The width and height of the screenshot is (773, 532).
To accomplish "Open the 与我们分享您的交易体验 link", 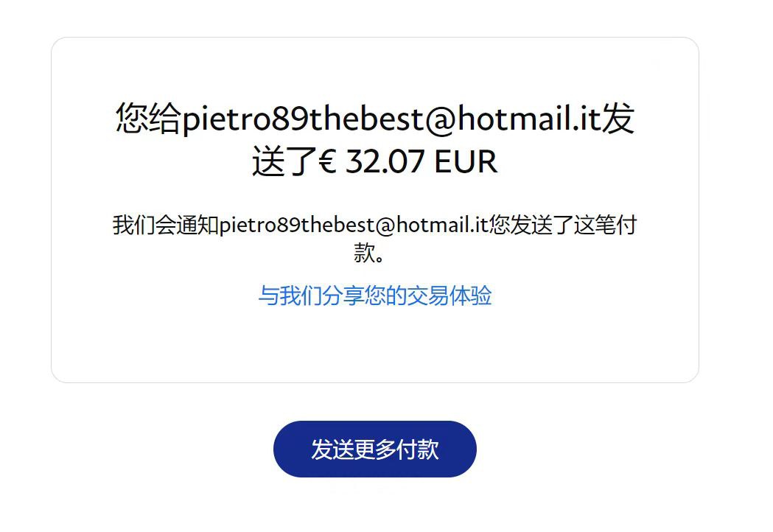I will [374, 295].
